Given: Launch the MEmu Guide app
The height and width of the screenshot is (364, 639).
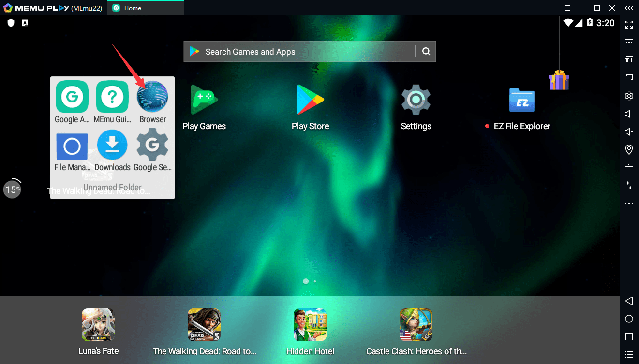Looking at the screenshot, I should [112, 97].
